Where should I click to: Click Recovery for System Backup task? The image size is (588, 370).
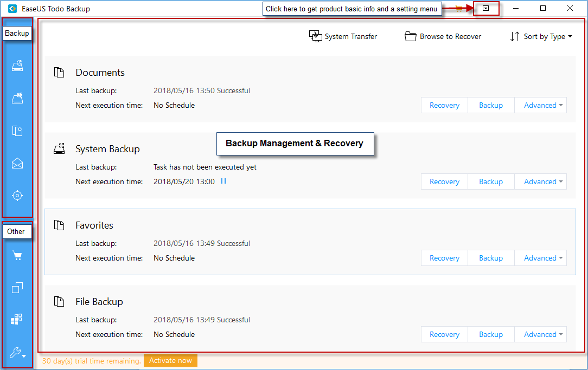(444, 181)
